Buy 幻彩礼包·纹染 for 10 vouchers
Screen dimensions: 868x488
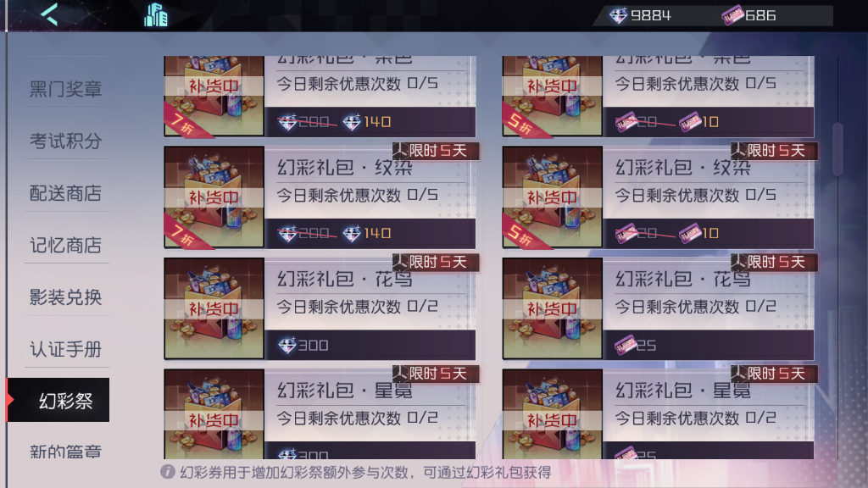(x=708, y=233)
